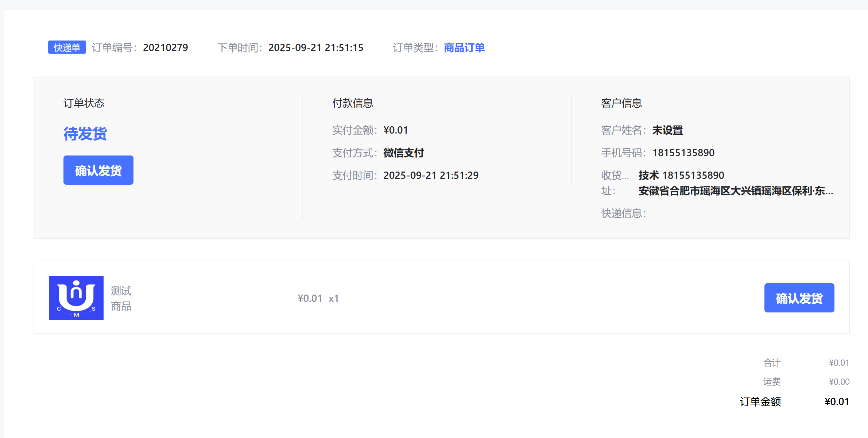Click the 微信支付 payment method value
868x438 pixels.
[403, 153]
